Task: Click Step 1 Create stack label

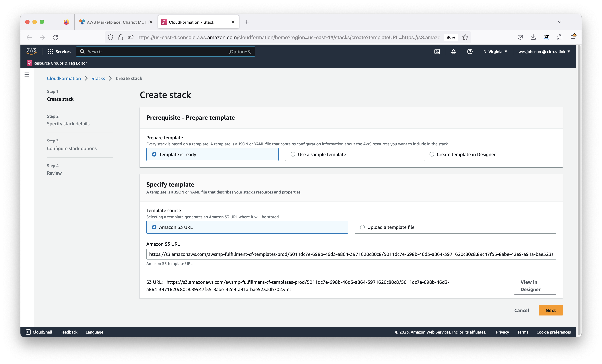Action: [60, 95]
